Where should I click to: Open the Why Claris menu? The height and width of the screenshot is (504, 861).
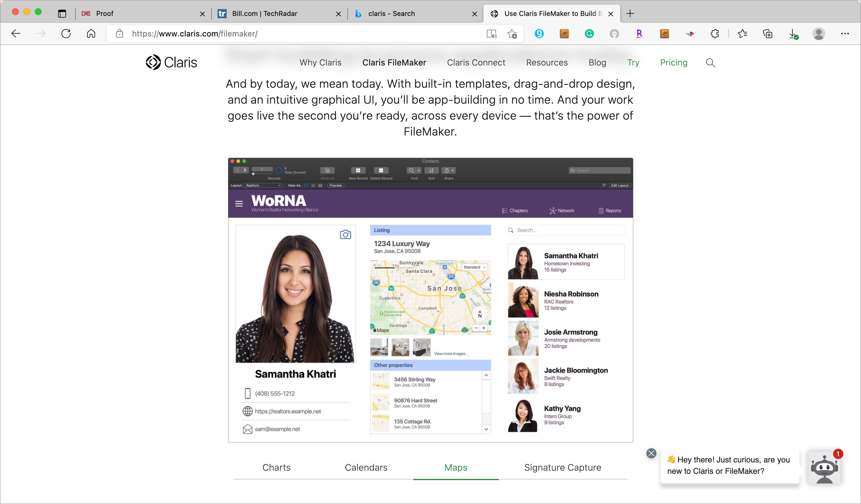321,63
